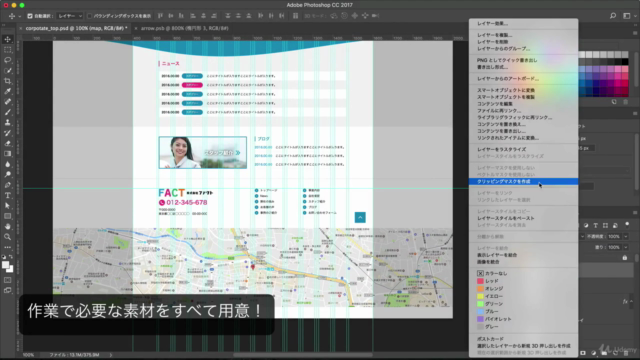Select the Horizontal Type tool
The height and width of the screenshot is (360, 640).
click(x=7, y=196)
